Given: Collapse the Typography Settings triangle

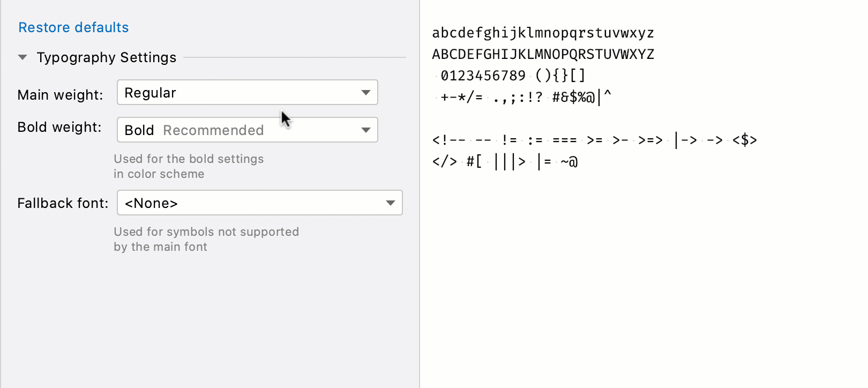Looking at the screenshot, I should [x=23, y=57].
